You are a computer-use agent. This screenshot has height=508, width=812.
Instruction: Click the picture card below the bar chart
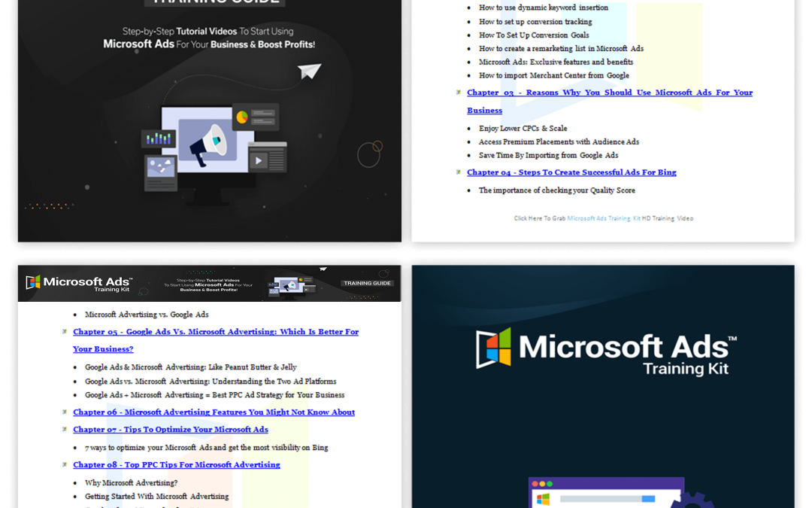coord(161,173)
